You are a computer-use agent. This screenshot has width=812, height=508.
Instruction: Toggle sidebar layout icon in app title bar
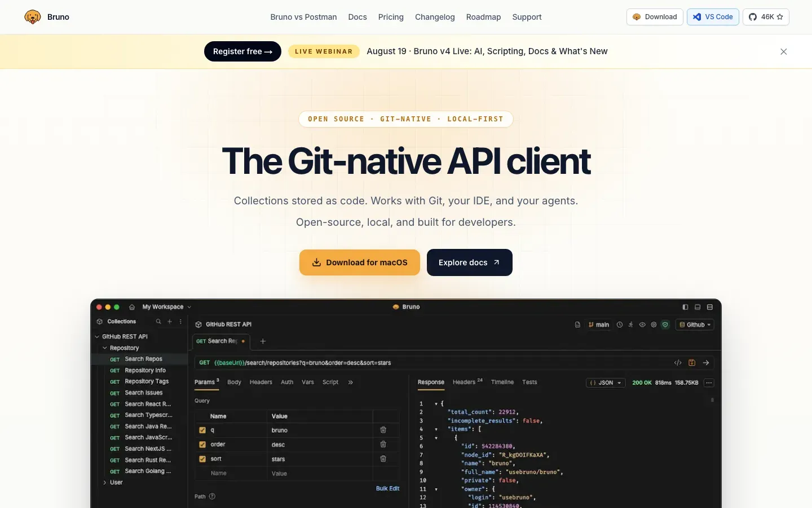685,307
